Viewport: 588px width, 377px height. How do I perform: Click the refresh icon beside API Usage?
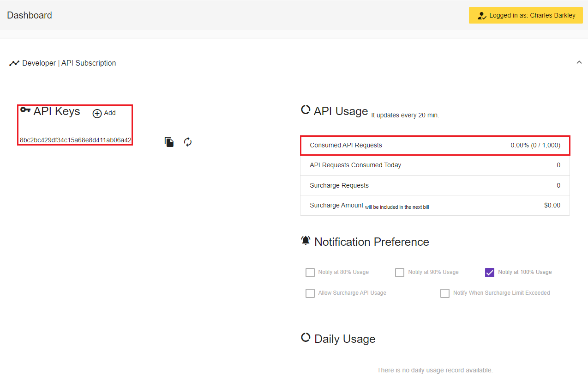coord(306,109)
